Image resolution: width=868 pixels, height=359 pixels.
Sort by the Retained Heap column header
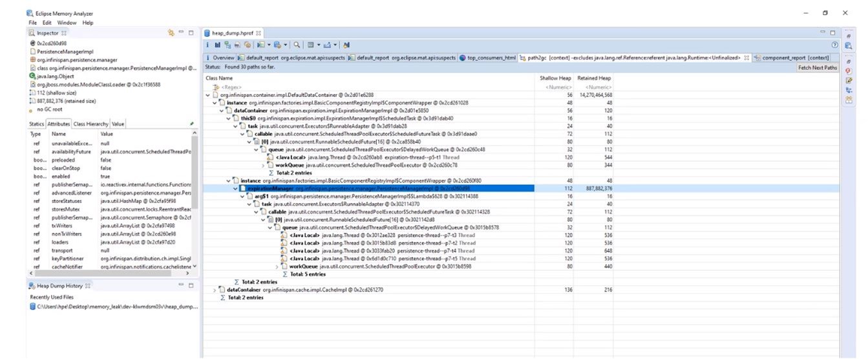pos(593,78)
